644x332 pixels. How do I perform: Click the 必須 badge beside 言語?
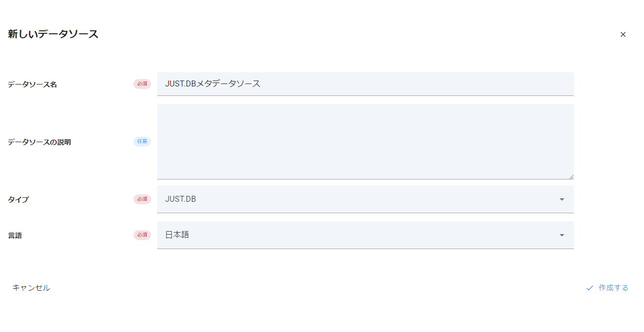click(x=142, y=235)
